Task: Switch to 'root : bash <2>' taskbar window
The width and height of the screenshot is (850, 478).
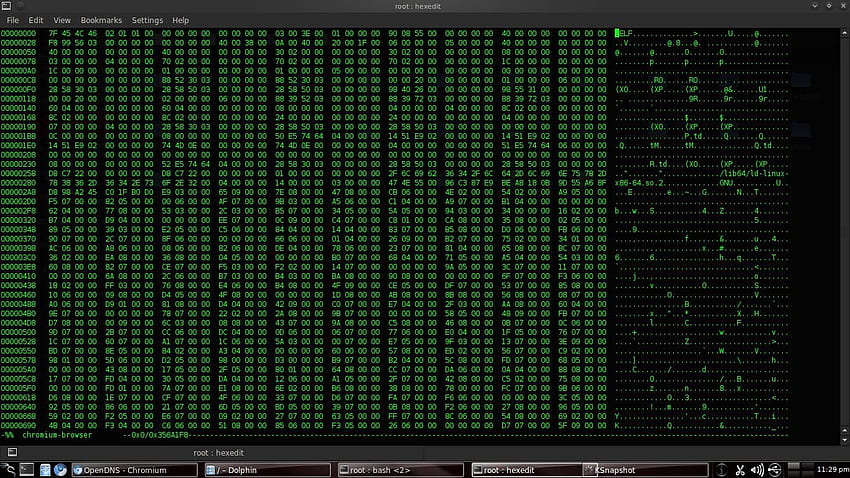Action: click(x=401, y=470)
